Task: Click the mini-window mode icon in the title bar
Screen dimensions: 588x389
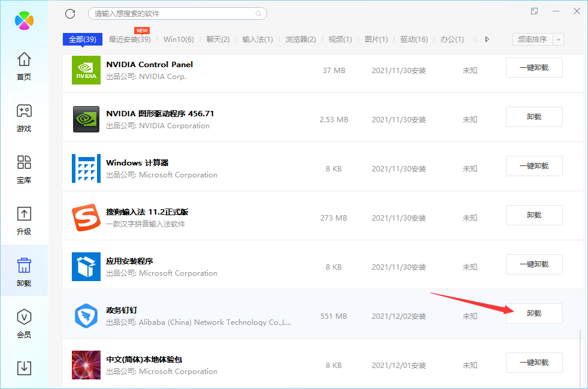Action: (535, 11)
